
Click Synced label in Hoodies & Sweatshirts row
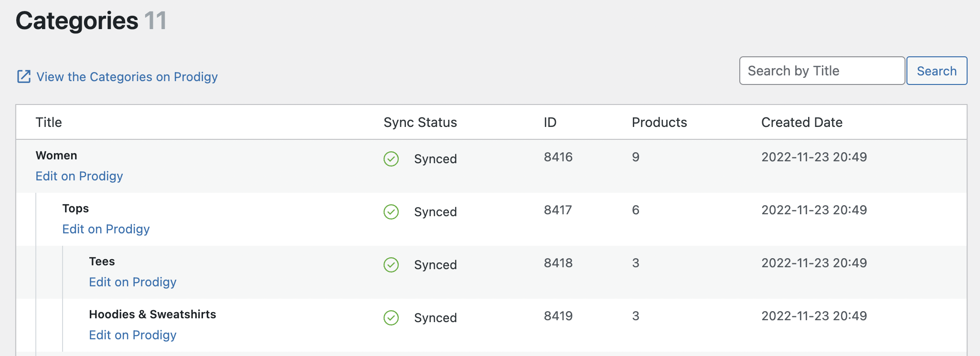point(436,318)
